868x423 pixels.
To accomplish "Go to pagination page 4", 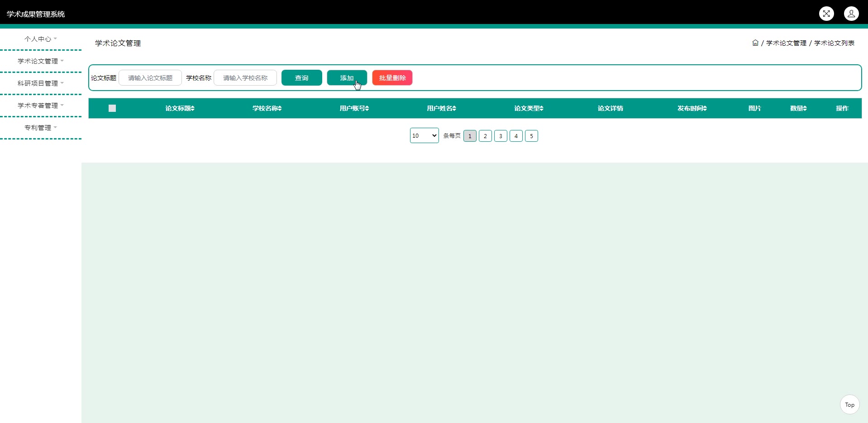I will coord(516,136).
